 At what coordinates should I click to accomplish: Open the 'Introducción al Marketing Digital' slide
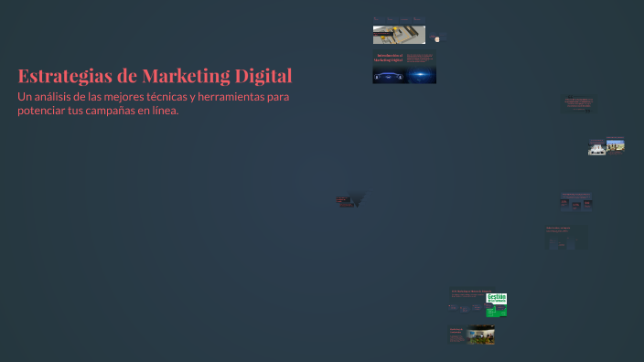[404, 67]
